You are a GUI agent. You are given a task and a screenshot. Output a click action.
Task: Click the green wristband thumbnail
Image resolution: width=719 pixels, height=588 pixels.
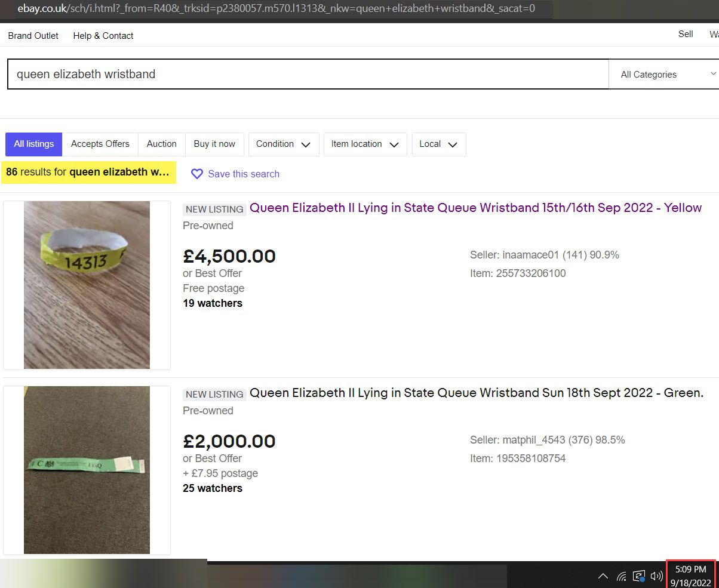pyautogui.click(x=87, y=470)
